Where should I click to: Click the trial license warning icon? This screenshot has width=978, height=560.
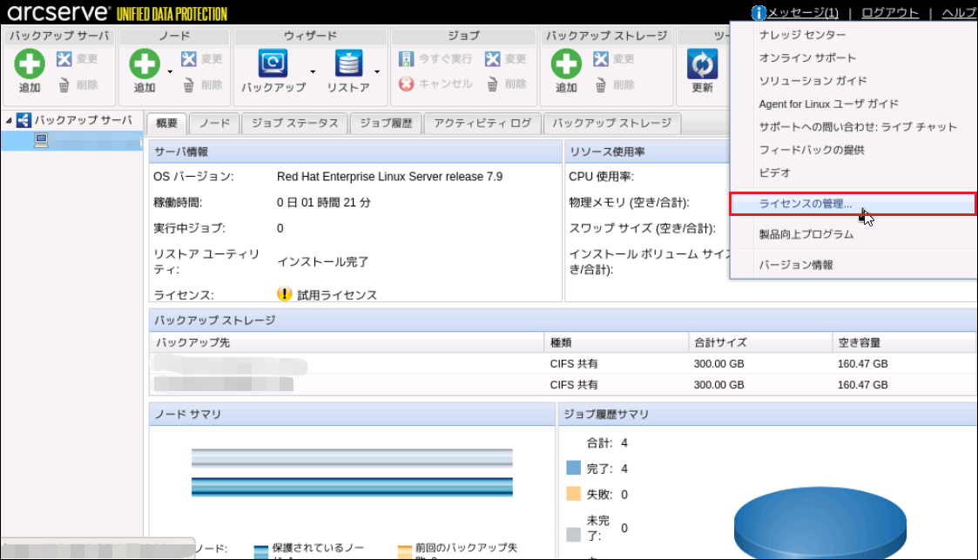pyautogui.click(x=285, y=293)
